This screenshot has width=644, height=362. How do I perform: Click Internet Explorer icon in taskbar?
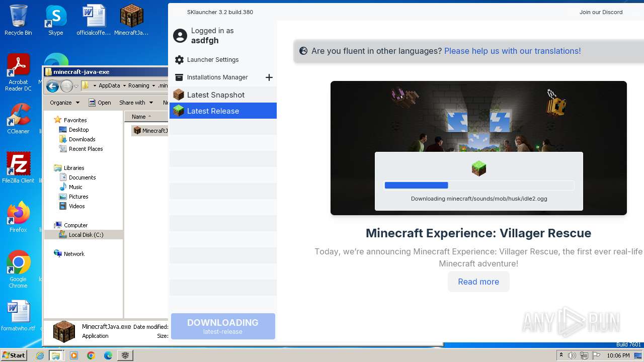[40, 355]
